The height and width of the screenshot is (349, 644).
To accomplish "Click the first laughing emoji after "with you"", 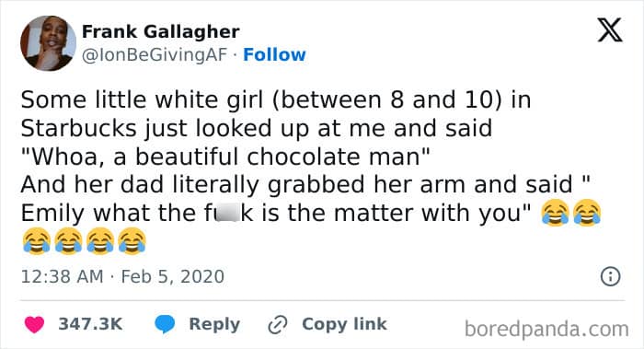I will click(x=556, y=213).
